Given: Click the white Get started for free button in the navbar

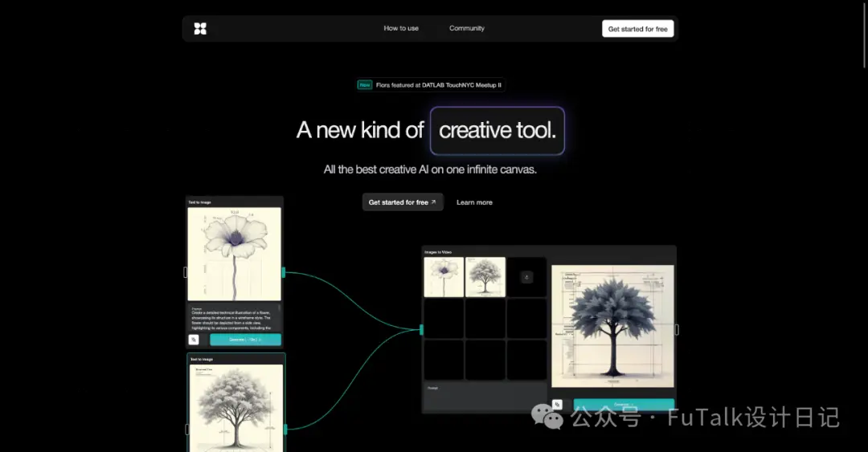Looking at the screenshot, I should (637, 29).
